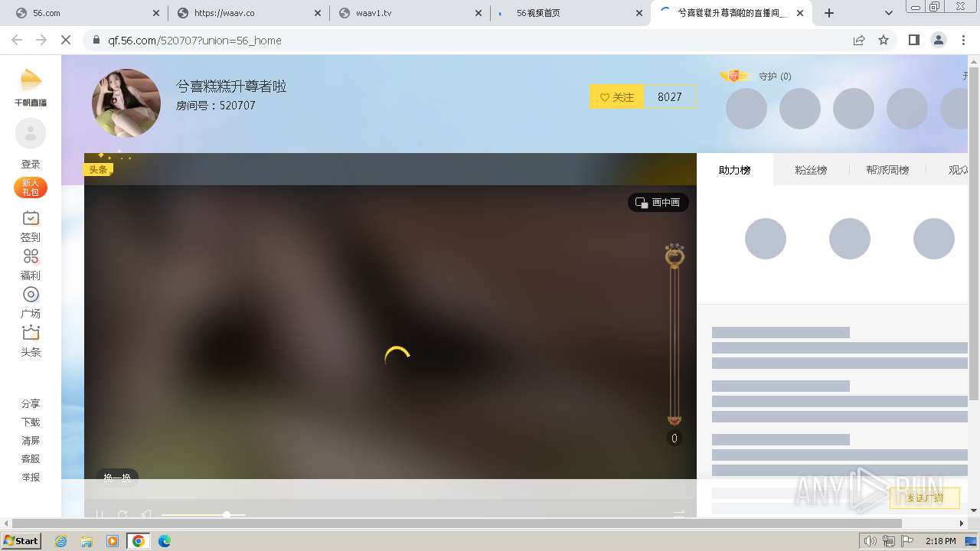The height and width of the screenshot is (551, 980).
Task: Click the 登录 avatar icon
Action: [x=31, y=134]
